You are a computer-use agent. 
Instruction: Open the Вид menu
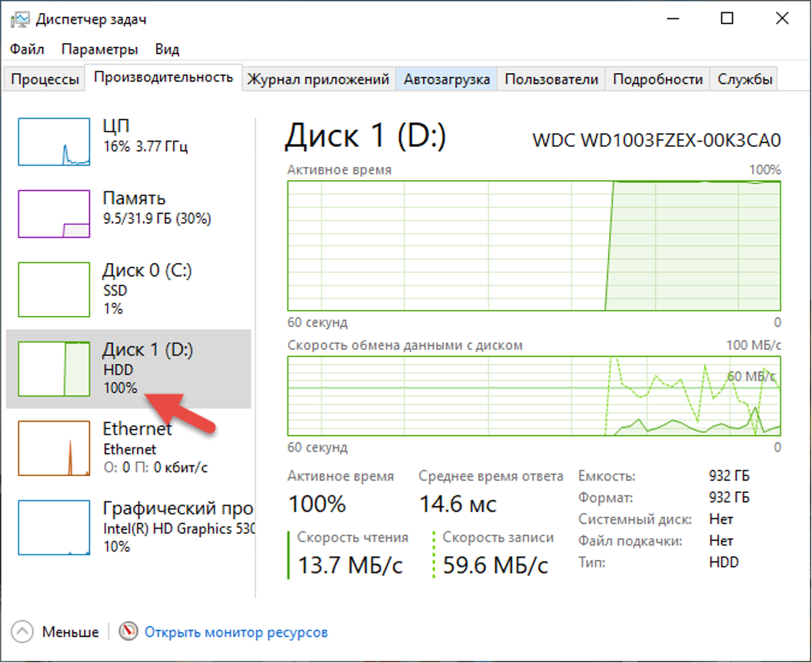point(167,48)
